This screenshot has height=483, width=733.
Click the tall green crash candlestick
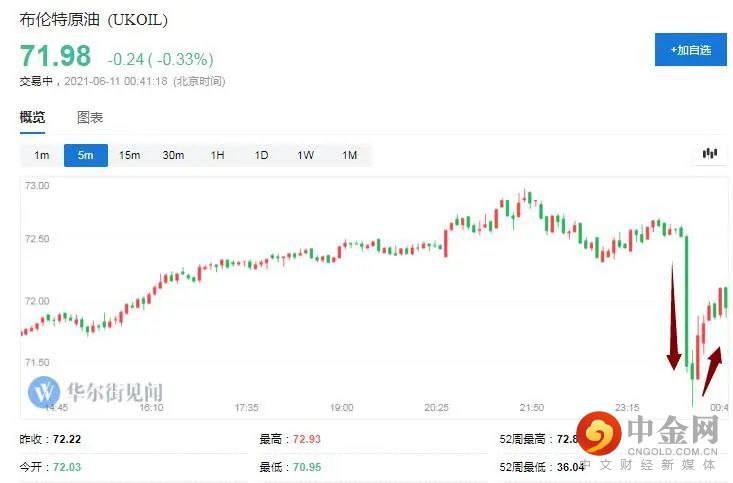pos(687,301)
